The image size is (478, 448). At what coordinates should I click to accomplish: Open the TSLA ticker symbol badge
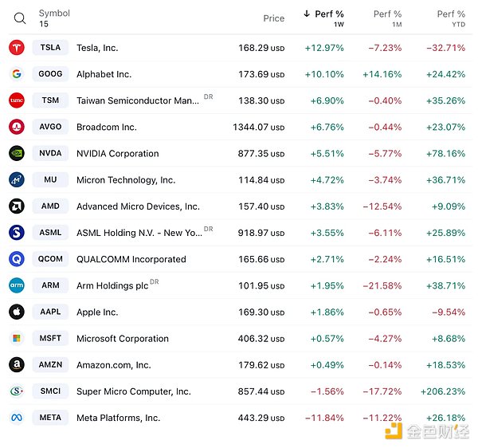click(x=50, y=48)
